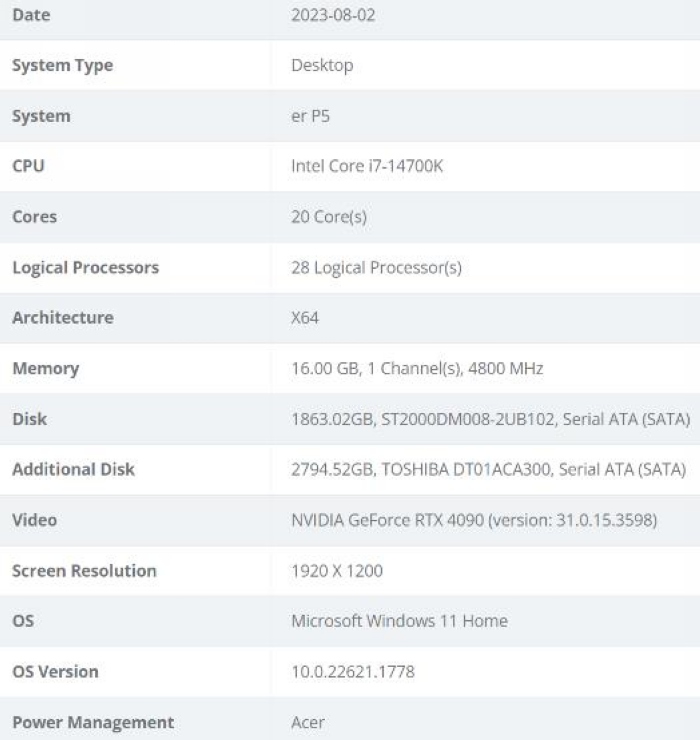Click the Cores row label
The image size is (700, 740).
click(34, 217)
